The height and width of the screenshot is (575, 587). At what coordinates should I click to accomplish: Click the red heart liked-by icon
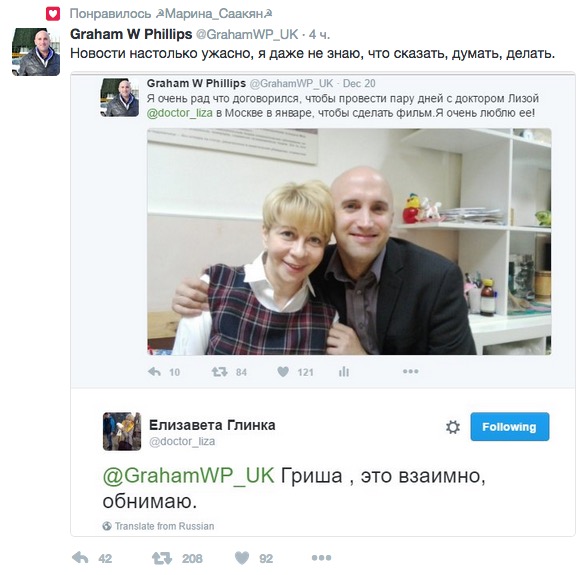pos(53,14)
